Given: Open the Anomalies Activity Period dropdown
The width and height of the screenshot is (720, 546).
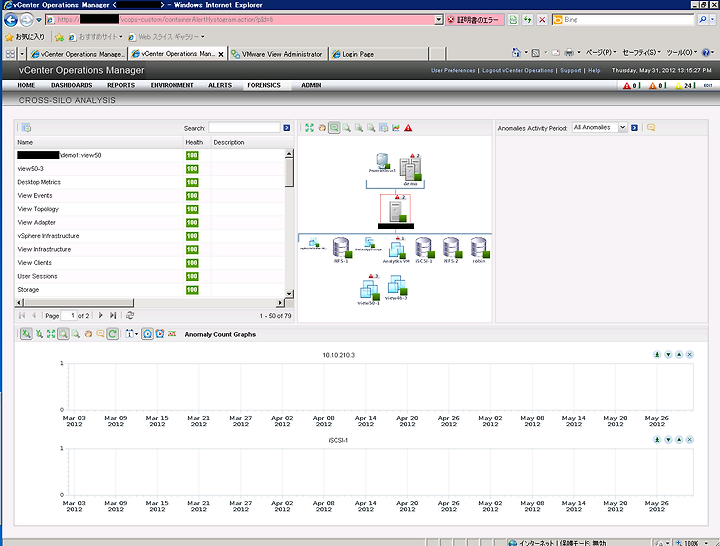Looking at the screenshot, I should click(x=622, y=128).
